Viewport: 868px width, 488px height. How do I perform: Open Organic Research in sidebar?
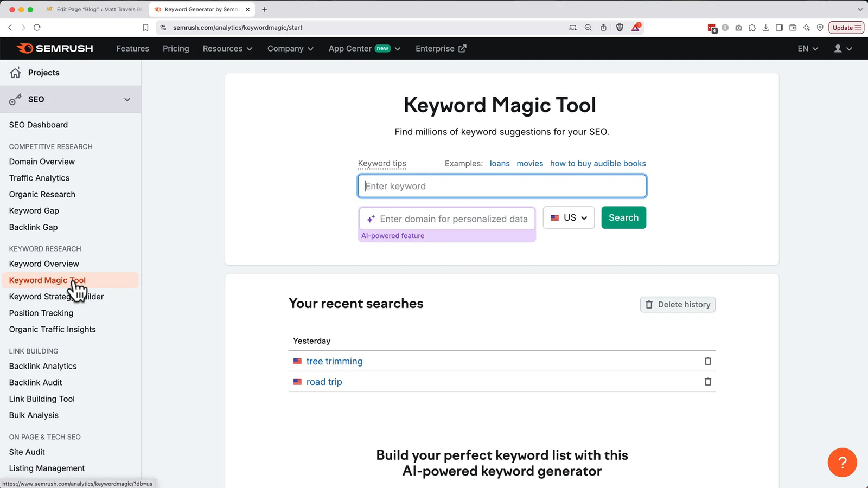tap(42, 194)
